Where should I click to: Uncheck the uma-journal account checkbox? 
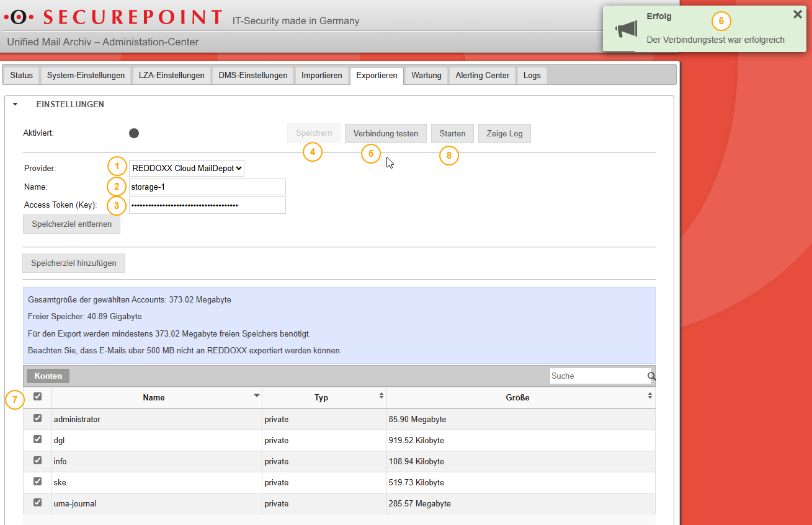(x=37, y=503)
